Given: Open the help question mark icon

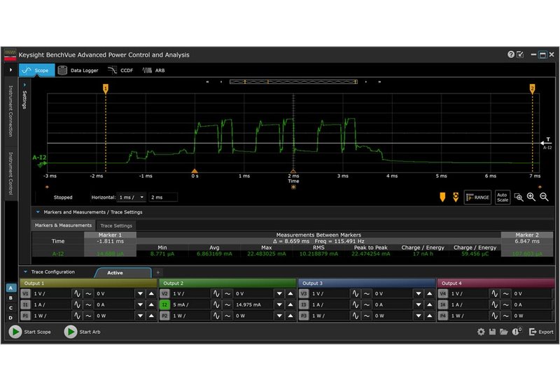Looking at the screenshot, I should point(511,55).
